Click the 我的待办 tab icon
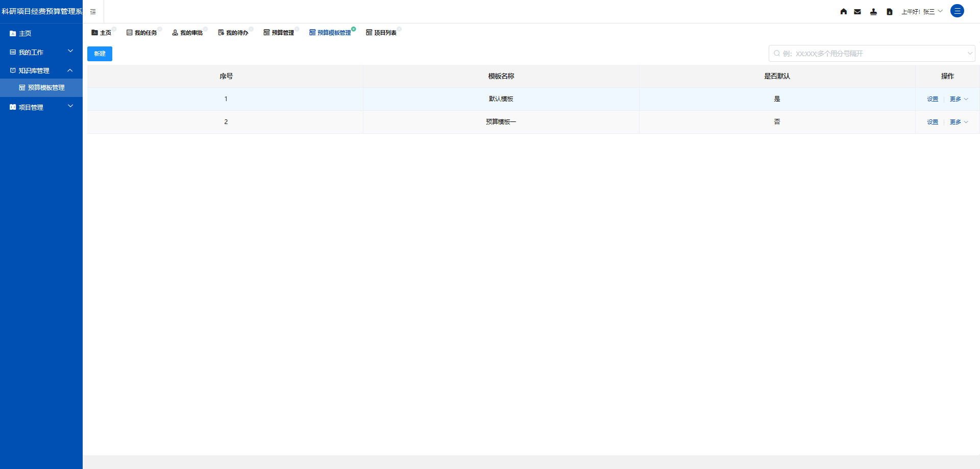980x469 pixels. [x=221, y=33]
